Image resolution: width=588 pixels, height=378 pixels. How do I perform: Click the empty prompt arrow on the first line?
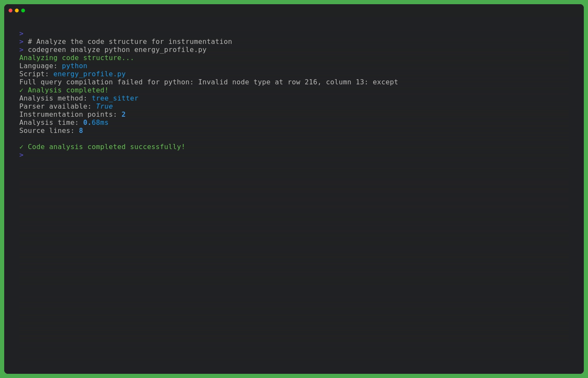tap(21, 34)
